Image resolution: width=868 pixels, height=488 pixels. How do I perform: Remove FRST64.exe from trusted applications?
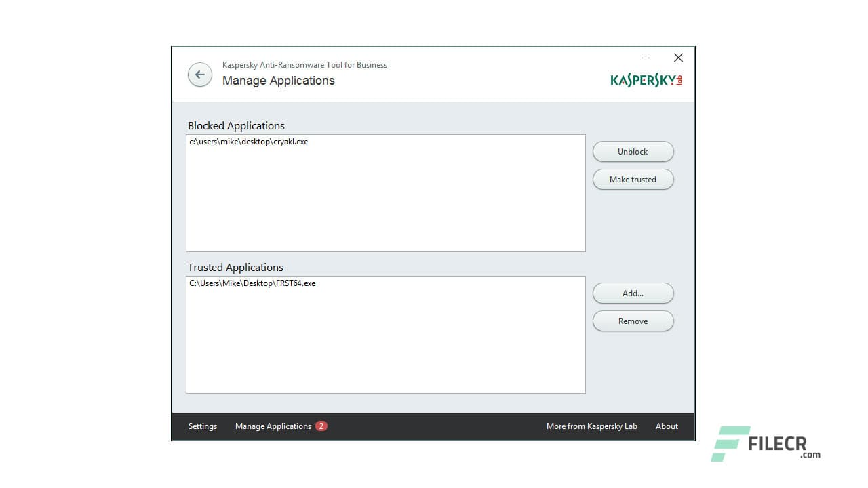633,321
